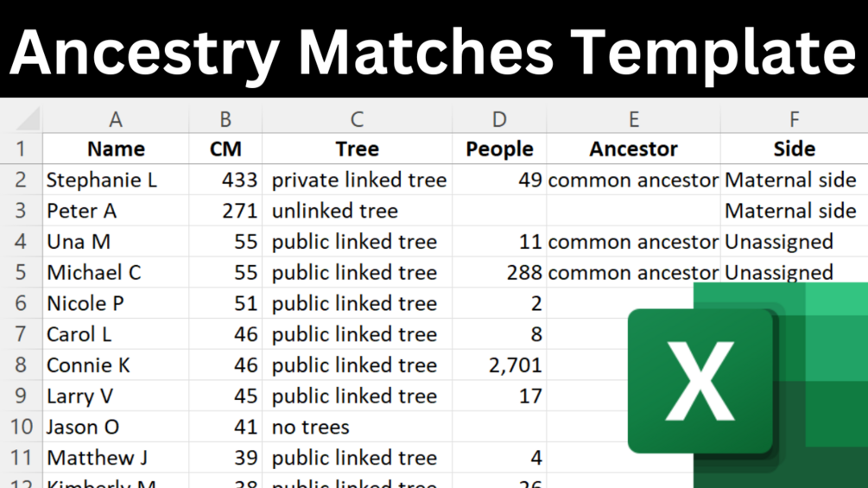Viewport: 868px width, 488px height.
Task: Select the 'unlinked tree' cell
Action: (357, 211)
